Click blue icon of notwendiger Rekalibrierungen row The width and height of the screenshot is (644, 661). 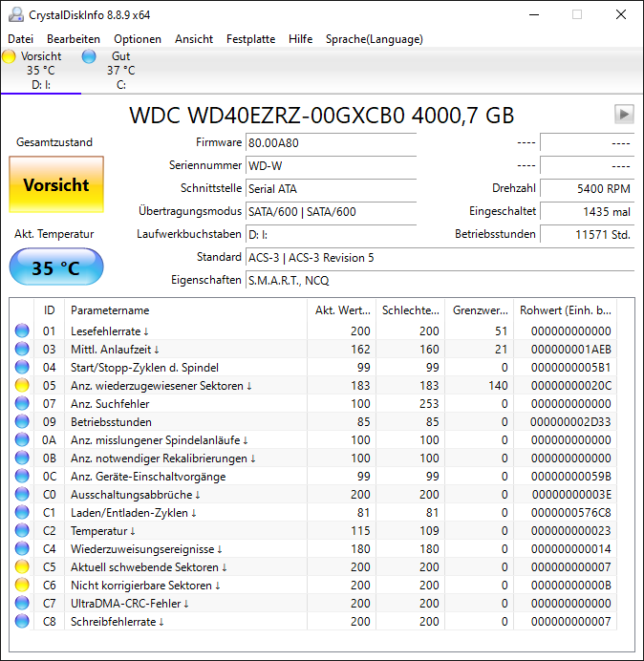22,458
